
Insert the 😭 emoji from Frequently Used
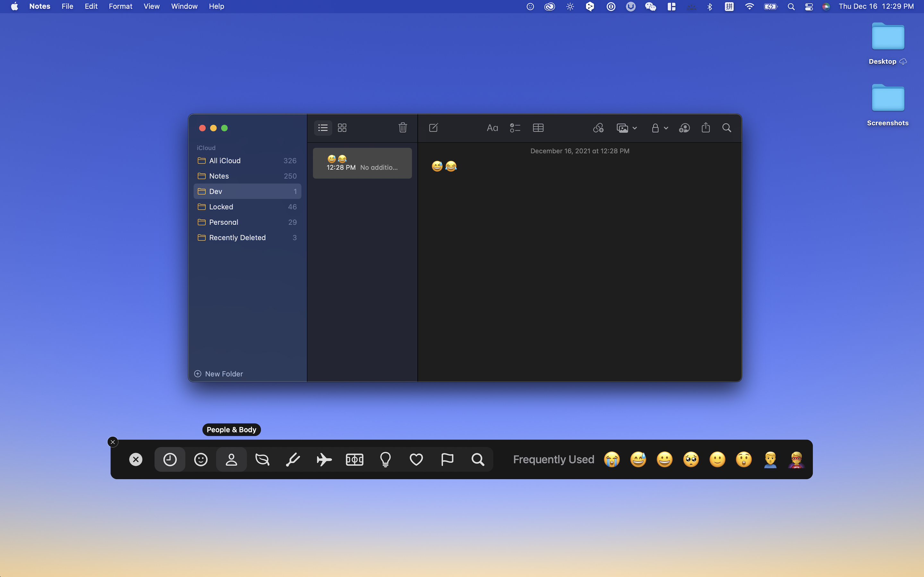(x=612, y=459)
